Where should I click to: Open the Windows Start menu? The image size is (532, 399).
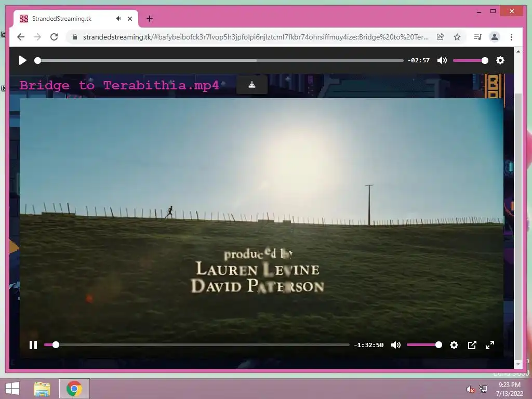[x=12, y=389]
